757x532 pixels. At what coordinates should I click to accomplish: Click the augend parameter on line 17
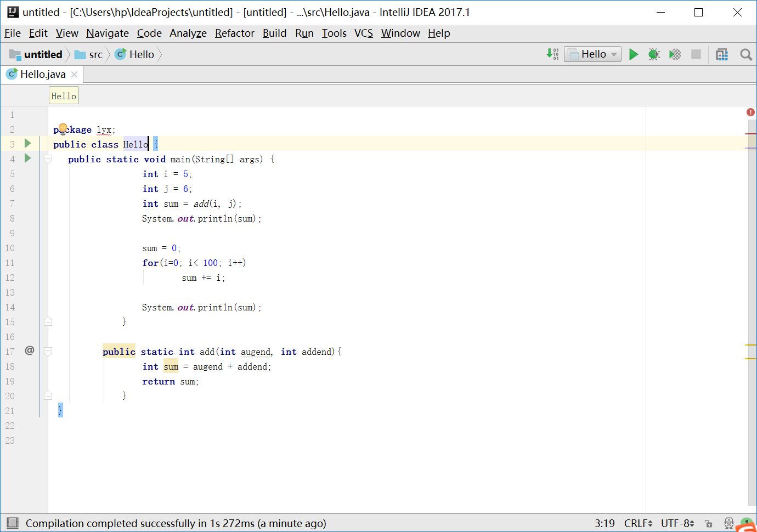(256, 352)
